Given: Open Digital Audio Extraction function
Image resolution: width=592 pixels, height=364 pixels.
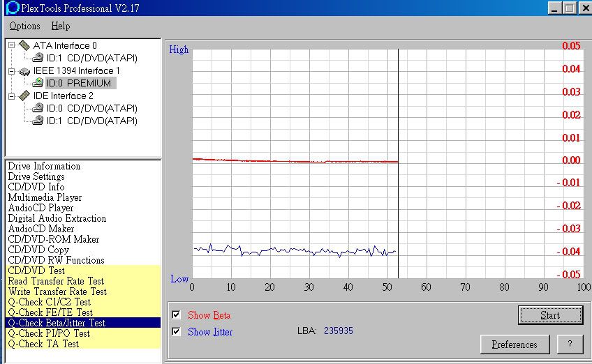Looking at the screenshot, I should [x=57, y=218].
